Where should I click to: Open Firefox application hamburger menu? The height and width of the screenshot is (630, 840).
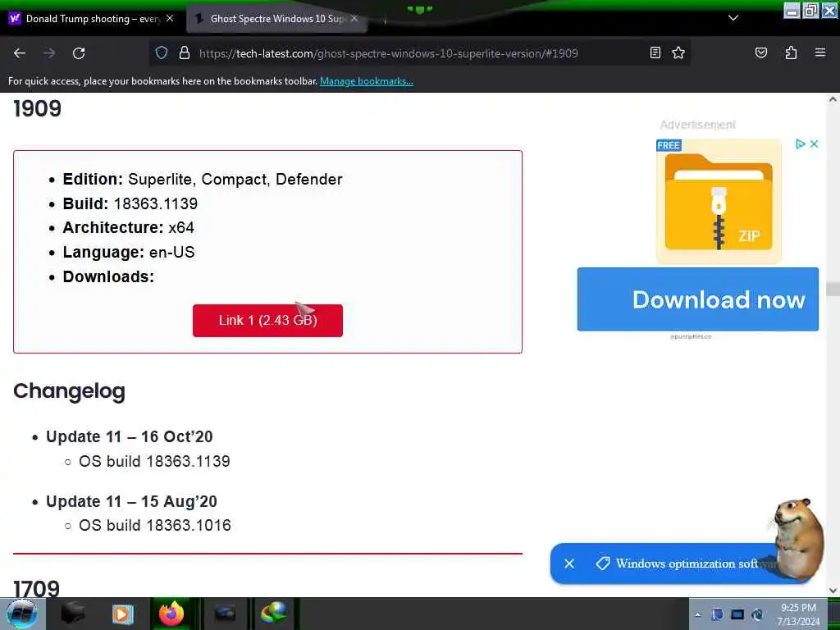[819, 52]
